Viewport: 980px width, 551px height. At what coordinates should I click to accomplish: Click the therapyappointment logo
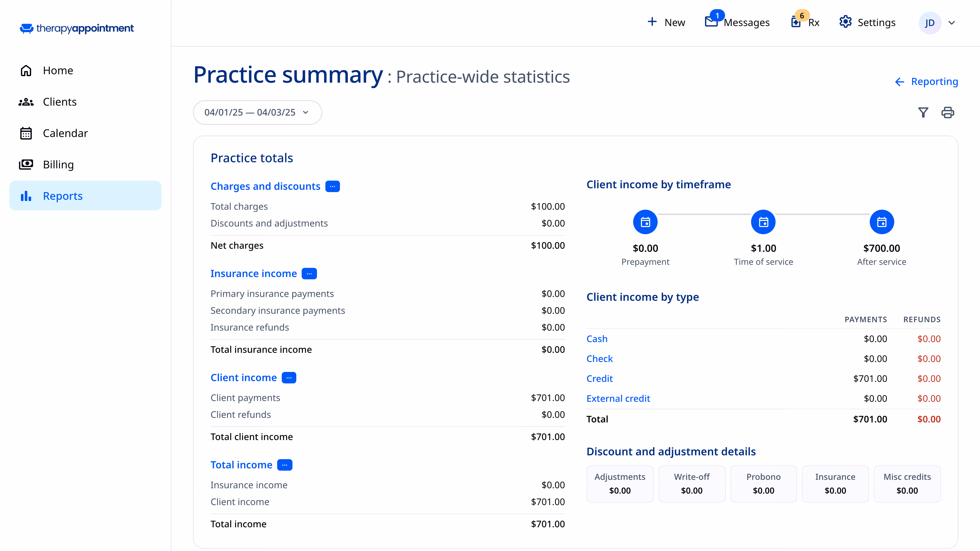[77, 28]
